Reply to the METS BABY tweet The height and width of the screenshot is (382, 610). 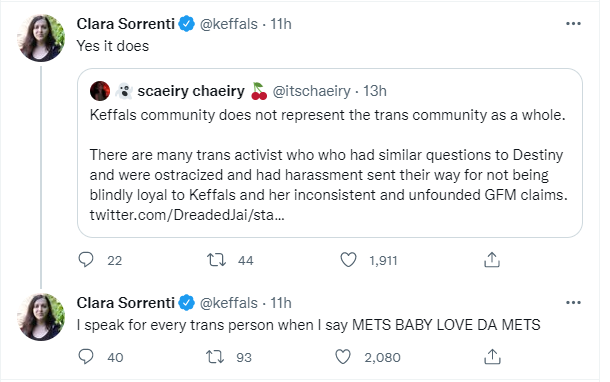pos(86,356)
